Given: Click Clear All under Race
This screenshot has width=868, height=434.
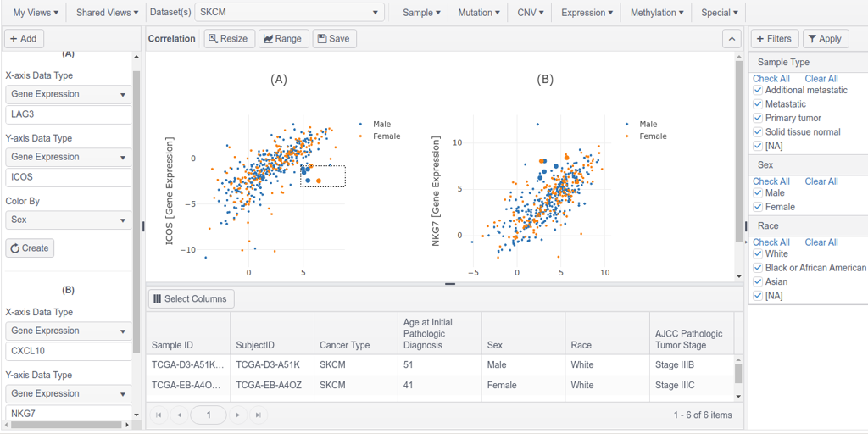Looking at the screenshot, I should point(821,242).
